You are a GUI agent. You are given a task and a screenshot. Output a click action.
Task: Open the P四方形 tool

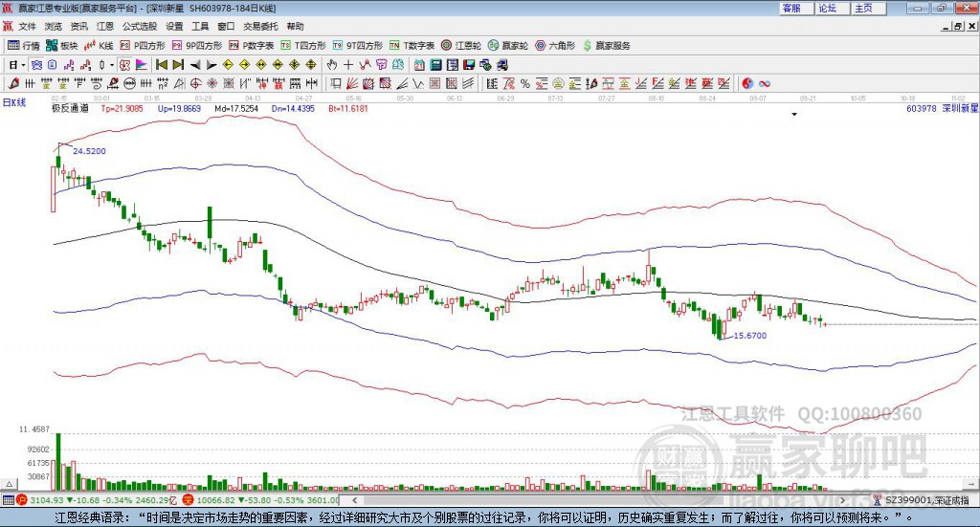(x=143, y=46)
